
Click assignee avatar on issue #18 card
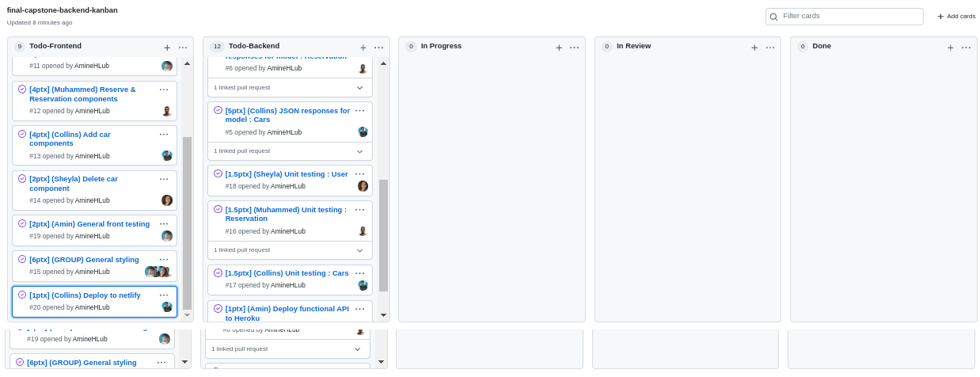pos(363,186)
